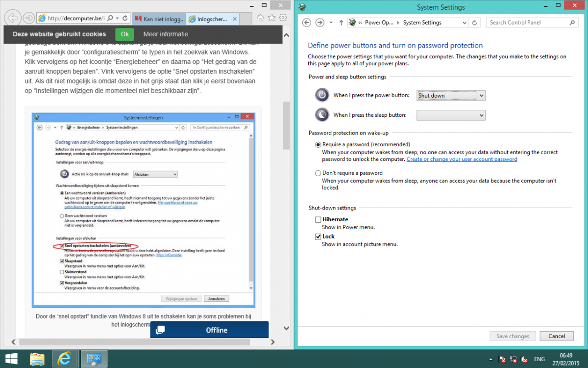Screen dimensions: 588x368
Task: Click the System Settings breadcrumb item
Action: 422,23
